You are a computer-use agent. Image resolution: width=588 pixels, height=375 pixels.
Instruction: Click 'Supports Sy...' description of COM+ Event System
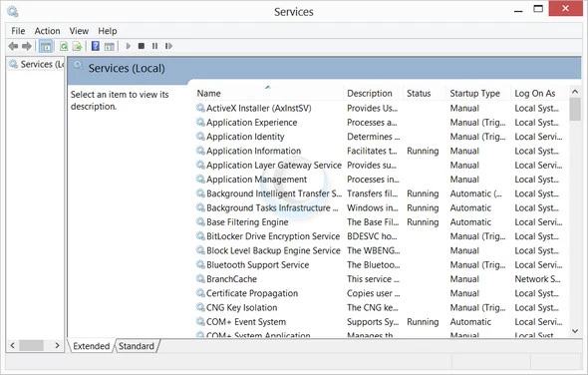(373, 322)
